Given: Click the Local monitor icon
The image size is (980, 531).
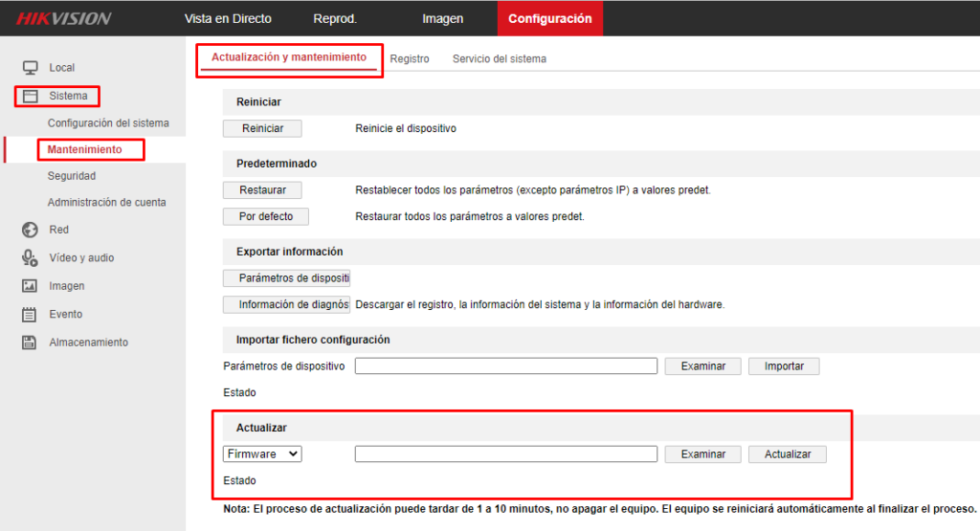Looking at the screenshot, I should coord(30,68).
